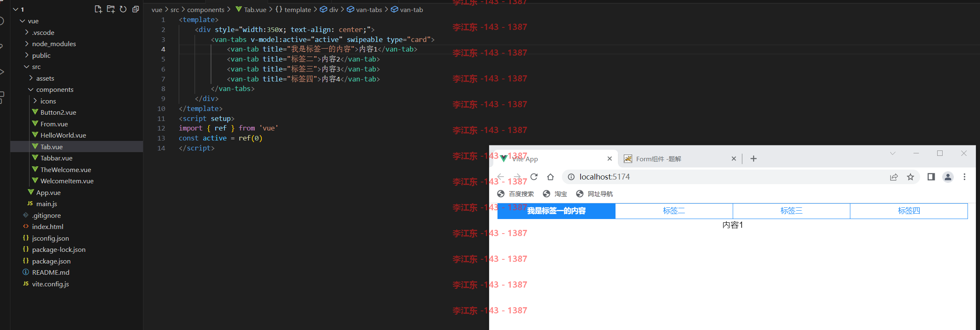Expand the assets folder
Image resolution: width=980 pixels, height=330 pixels.
click(31, 78)
